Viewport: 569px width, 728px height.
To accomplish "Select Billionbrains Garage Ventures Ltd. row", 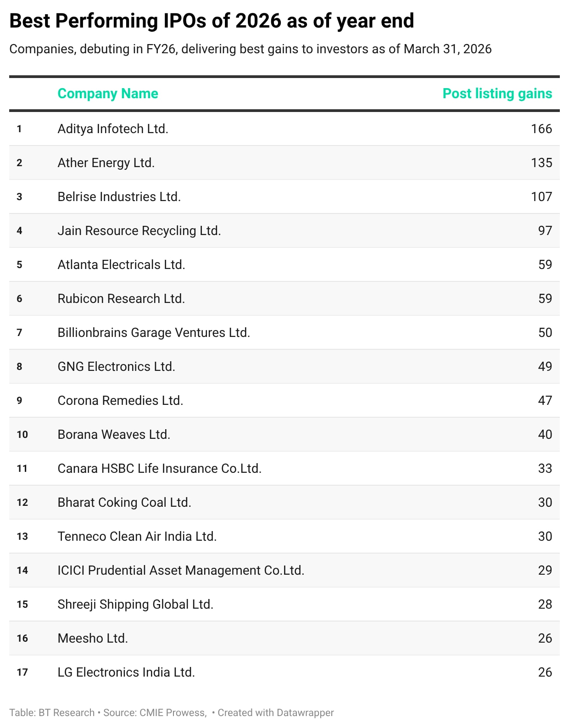I will coord(154,333).
